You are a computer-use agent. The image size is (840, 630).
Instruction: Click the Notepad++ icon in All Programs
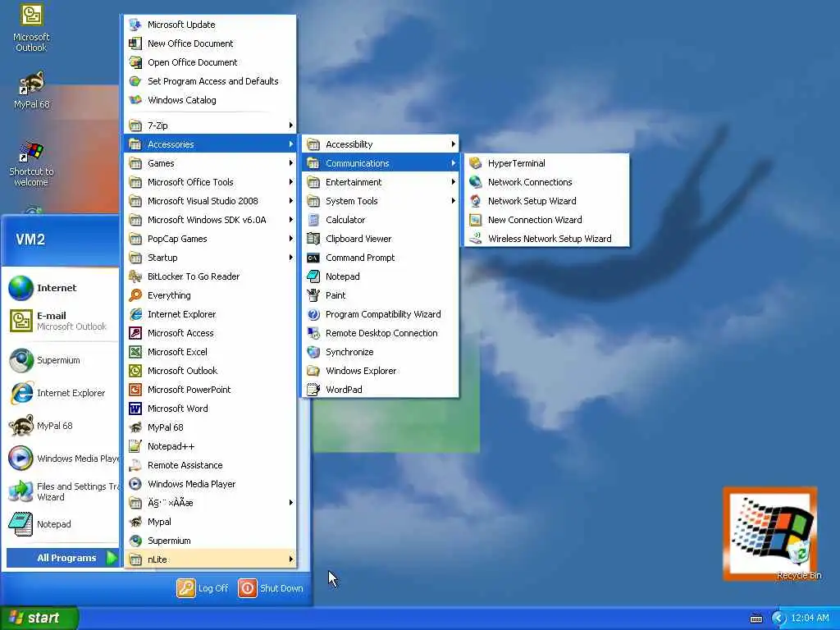coord(135,446)
